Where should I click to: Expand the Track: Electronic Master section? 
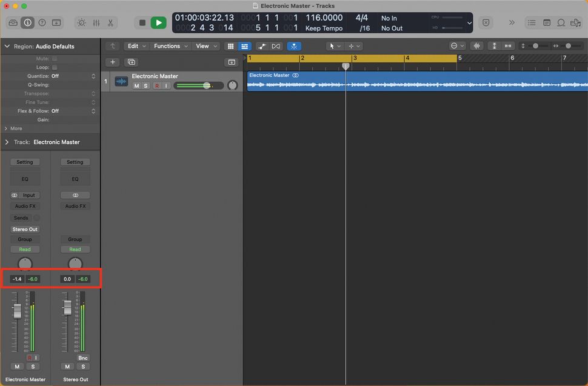[x=6, y=142]
